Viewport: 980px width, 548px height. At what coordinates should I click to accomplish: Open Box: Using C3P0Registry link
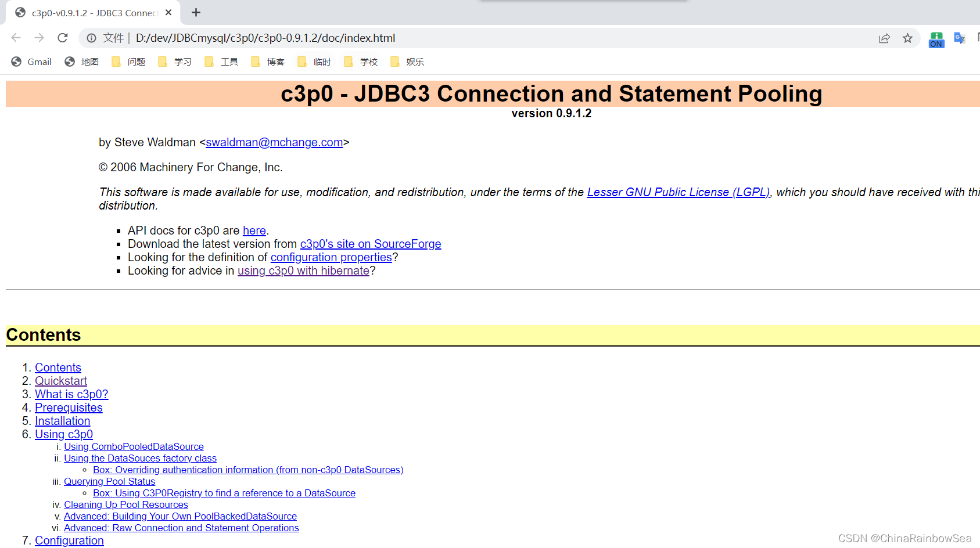click(x=224, y=493)
